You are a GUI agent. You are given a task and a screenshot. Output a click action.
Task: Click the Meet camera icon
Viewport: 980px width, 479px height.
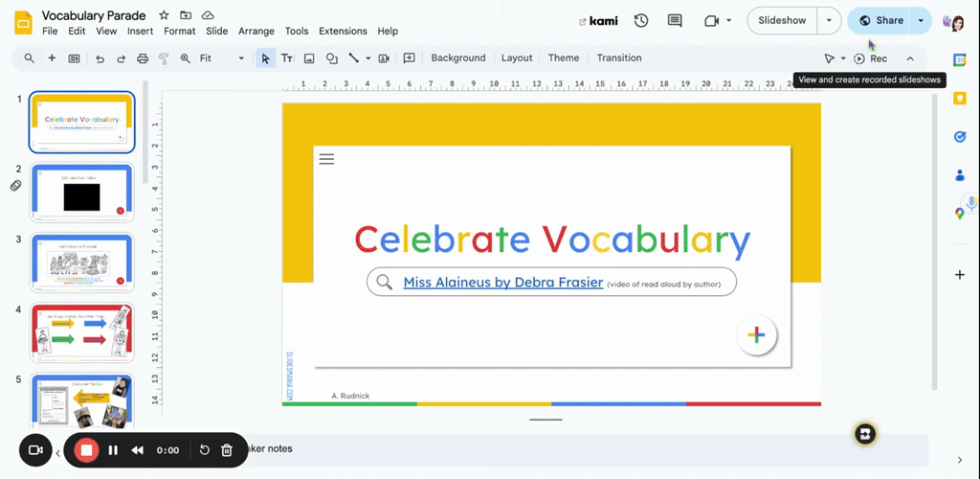711,21
